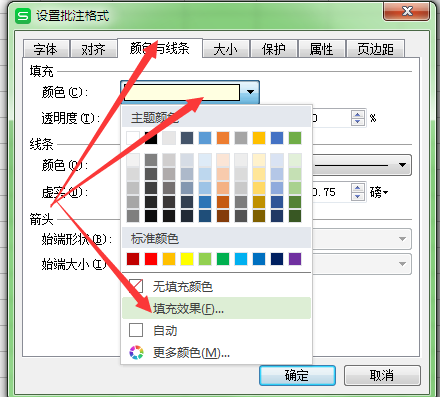Click the 主题颜色 section header

click(217, 117)
